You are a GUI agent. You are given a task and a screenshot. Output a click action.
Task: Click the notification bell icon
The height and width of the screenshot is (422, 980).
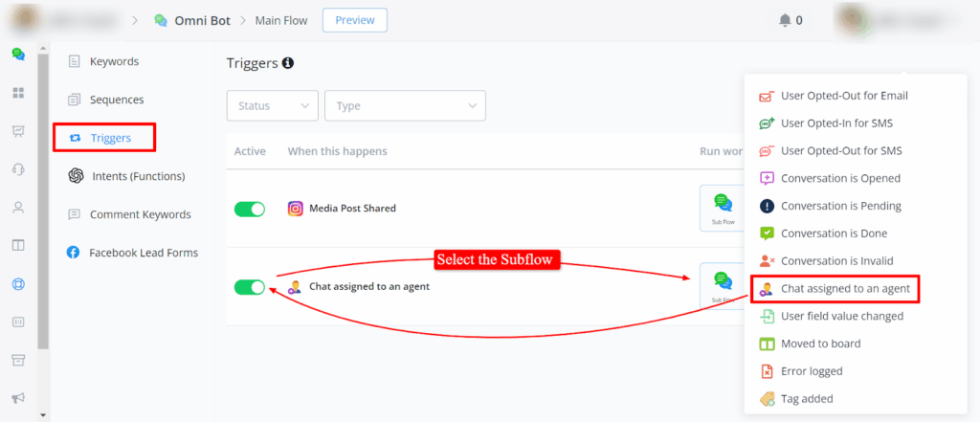pyautogui.click(x=785, y=20)
